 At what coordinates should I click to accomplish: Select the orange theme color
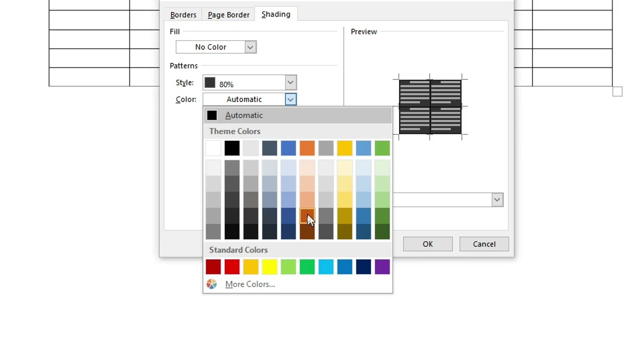pyautogui.click(x=307, y=147)
